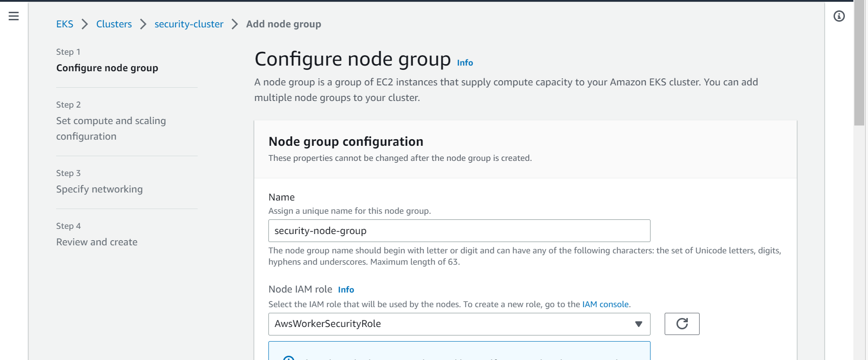The height and width of the screenshot is (360, 868).
Task: Click the vertical page scrollbar
Action: (859, 64)
